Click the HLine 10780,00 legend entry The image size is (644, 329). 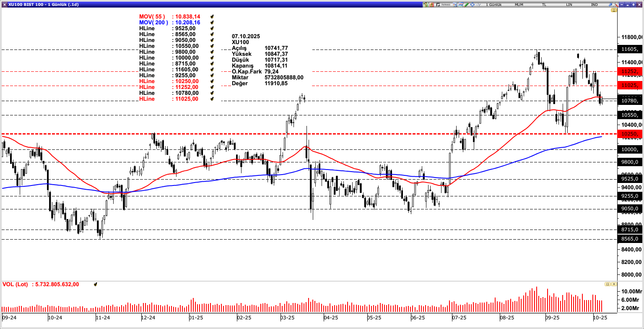pyautogui.click(x=169, y=93)
